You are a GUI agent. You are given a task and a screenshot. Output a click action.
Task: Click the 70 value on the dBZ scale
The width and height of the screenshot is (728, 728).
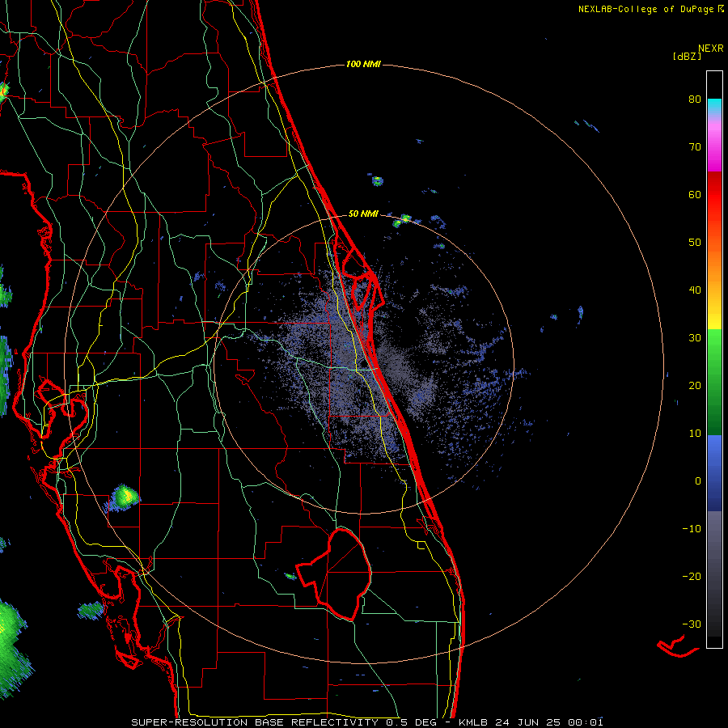[x=695, y=147]
